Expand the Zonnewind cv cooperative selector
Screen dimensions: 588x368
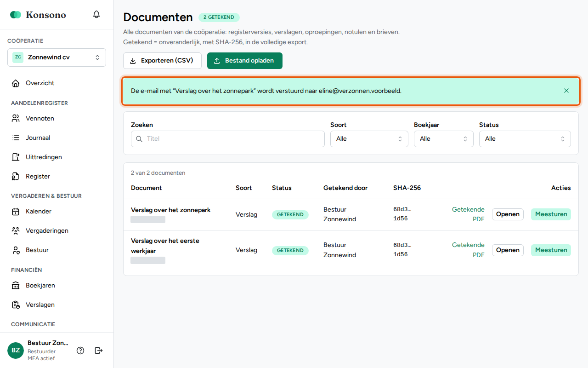pyautogui.click(x=57, y=57)
